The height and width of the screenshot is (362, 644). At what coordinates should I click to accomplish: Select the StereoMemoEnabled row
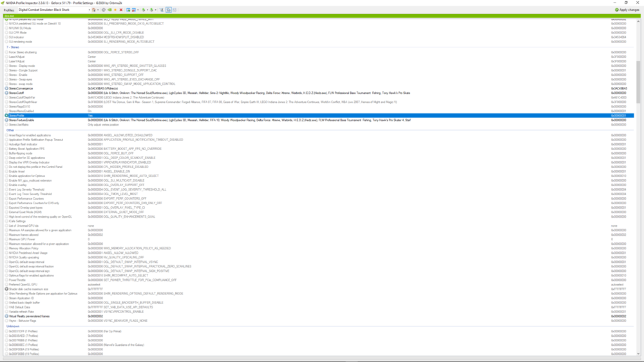coord(318,111)
